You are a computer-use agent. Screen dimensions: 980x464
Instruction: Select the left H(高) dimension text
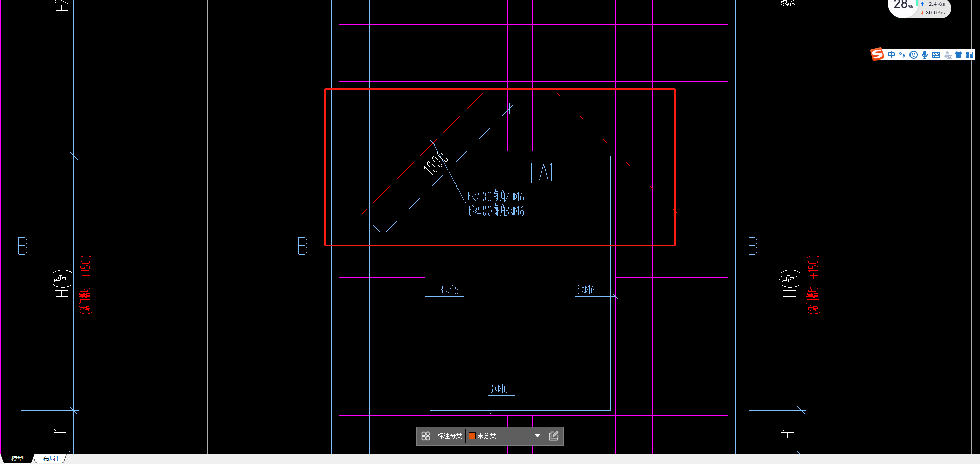click(63, 284)
